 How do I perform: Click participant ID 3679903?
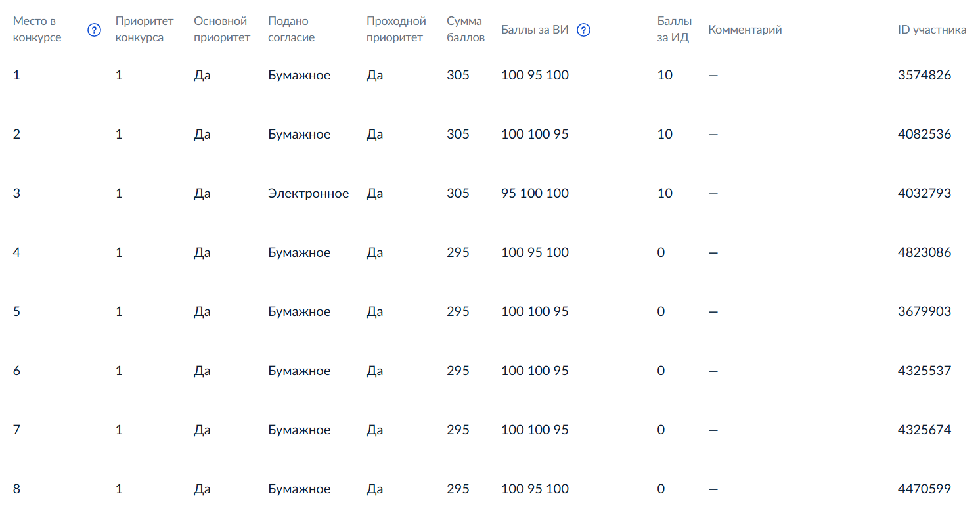[x=924, y=311]
